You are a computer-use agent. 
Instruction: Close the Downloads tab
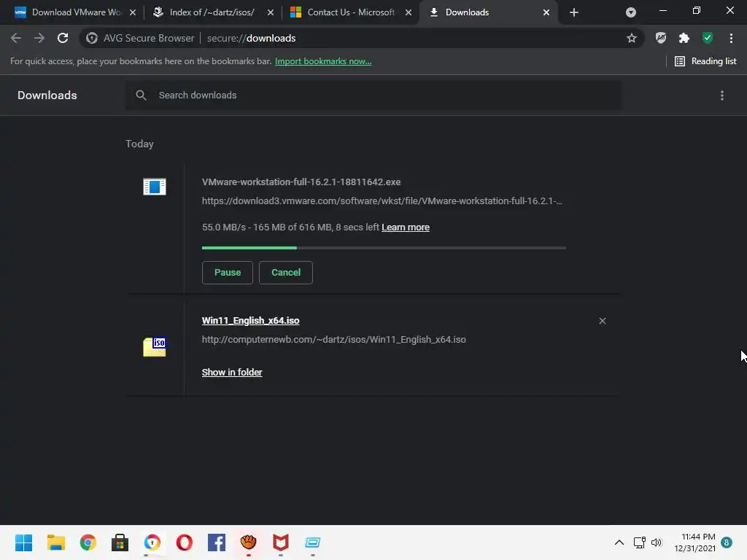pos(546,12)
